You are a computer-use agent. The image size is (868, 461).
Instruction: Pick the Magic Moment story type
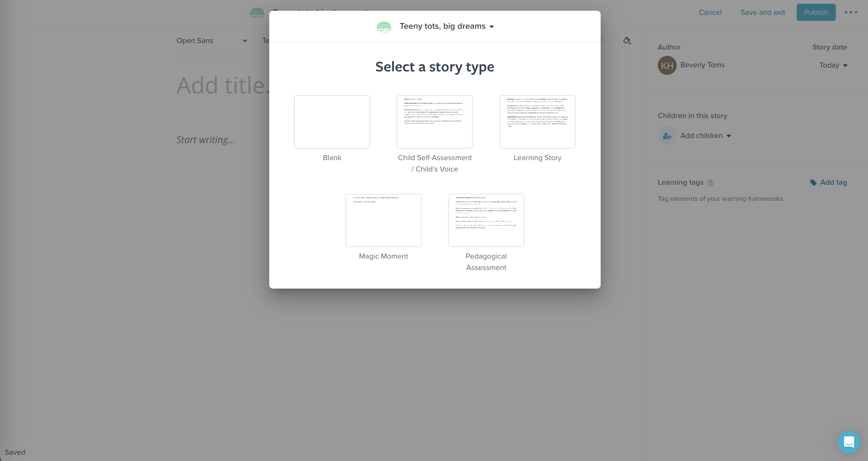click(x=383, y=220)
